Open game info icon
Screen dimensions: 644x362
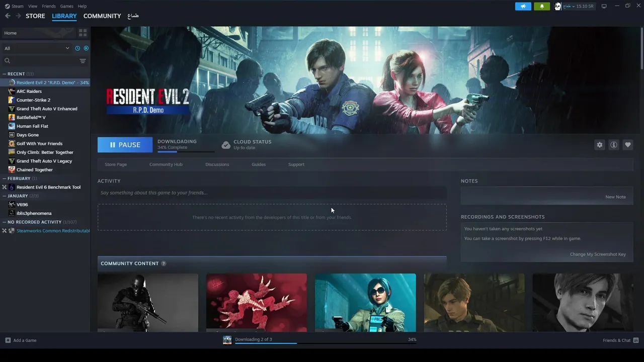614,145
